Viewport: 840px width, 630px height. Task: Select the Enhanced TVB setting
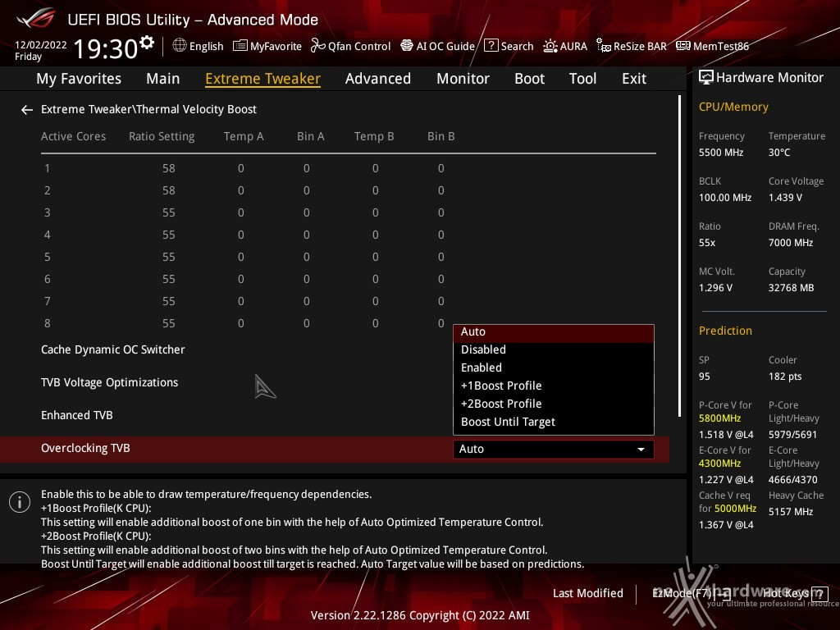(x=77, y=415)
